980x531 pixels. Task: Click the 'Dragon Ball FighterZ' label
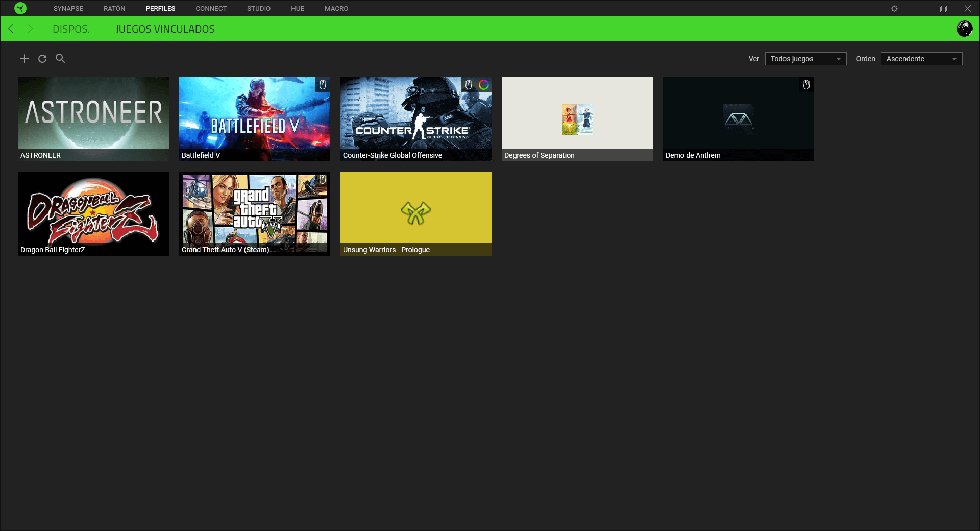coord(53,250)
